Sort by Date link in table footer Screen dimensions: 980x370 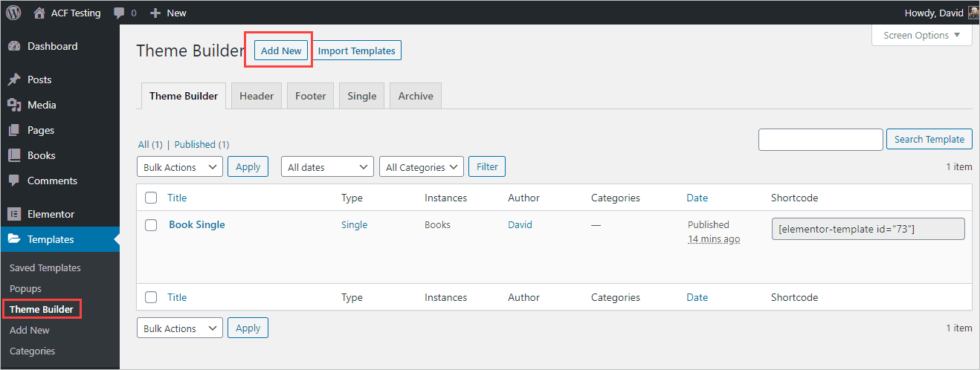(697, 297)
